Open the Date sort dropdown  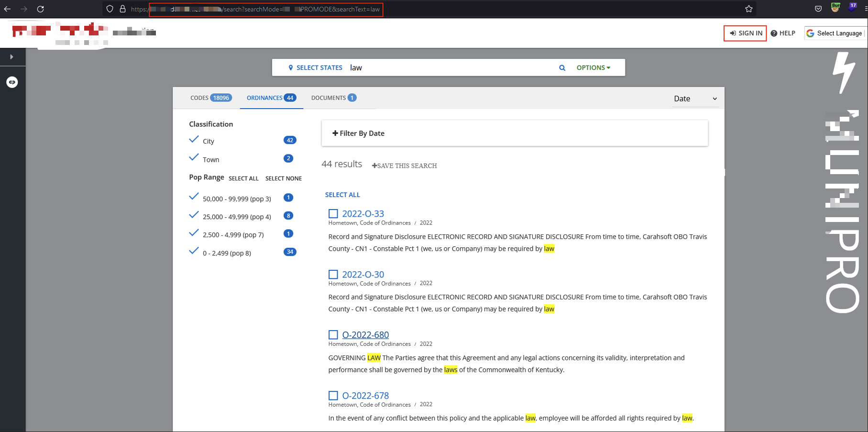point(695,99)
